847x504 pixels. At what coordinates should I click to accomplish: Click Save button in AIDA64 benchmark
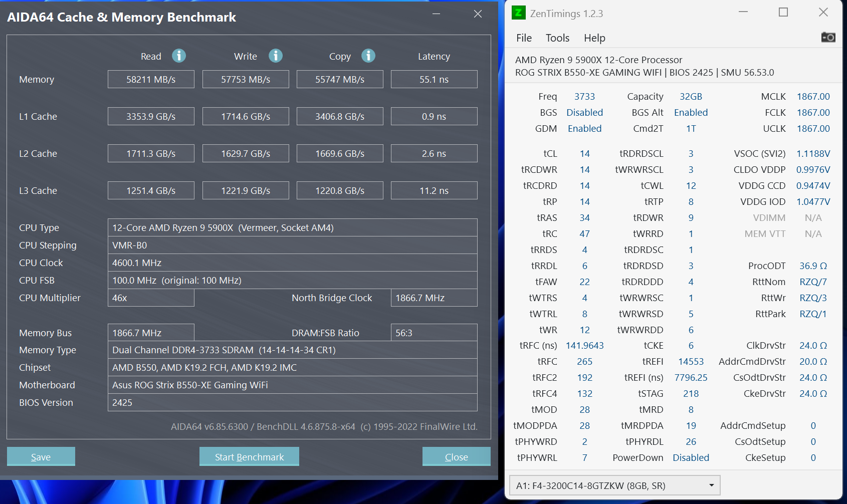(41, 456)
